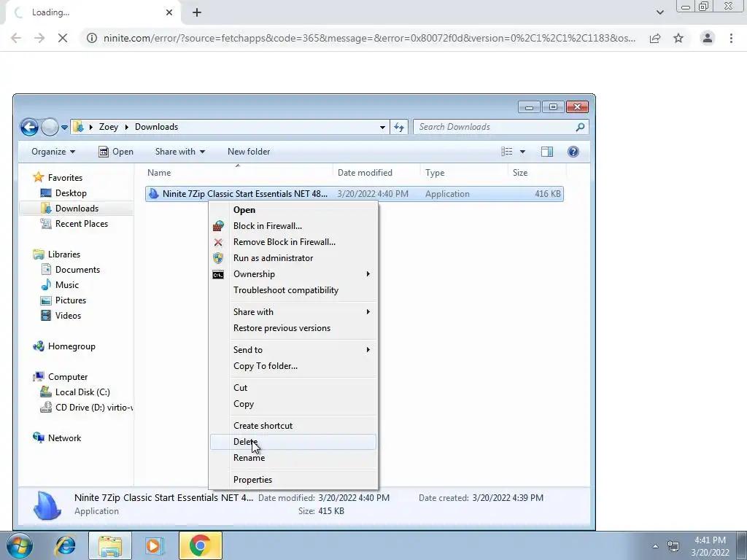This screenshot has width=747, height=560.
Task: Choose Block in Firewall... menu entry
Action: (x=293, y=226)
